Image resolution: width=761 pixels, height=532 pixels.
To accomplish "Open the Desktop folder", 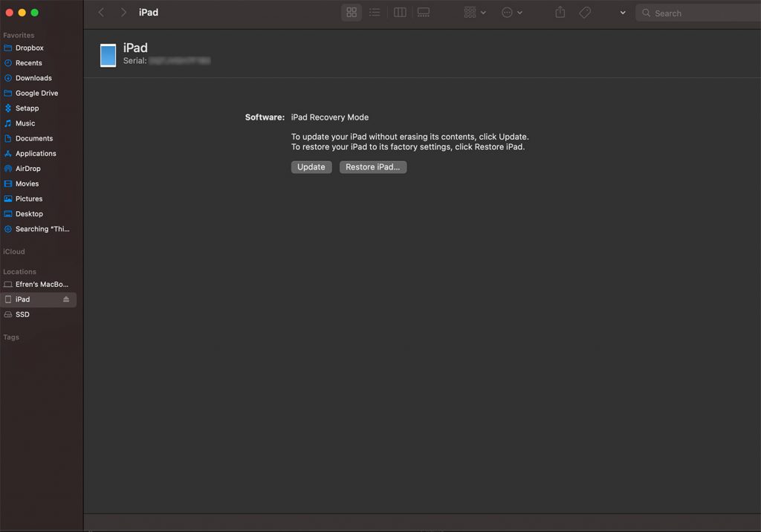I will pos(39,213).
